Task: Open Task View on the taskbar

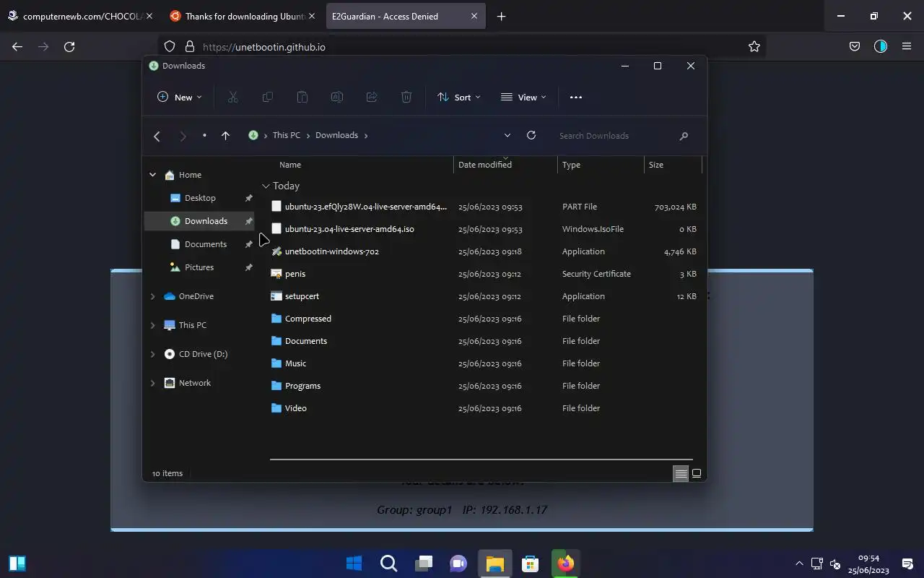Action: tap(424, 563)
